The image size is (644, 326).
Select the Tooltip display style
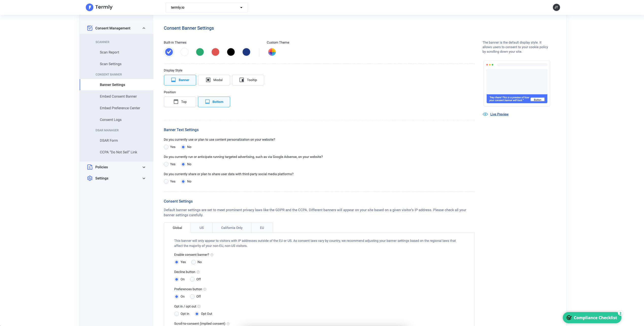click(248, 80)
